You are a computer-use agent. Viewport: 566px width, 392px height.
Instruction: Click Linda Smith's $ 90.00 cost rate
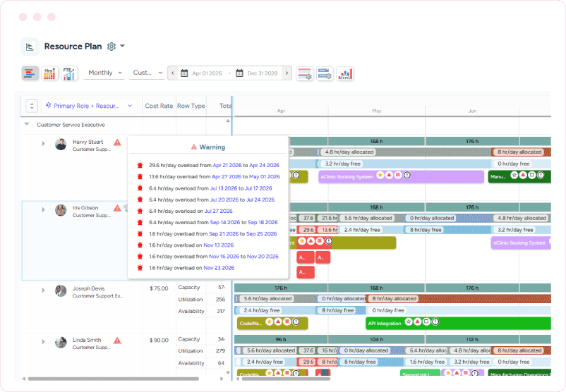pos(159,341)
